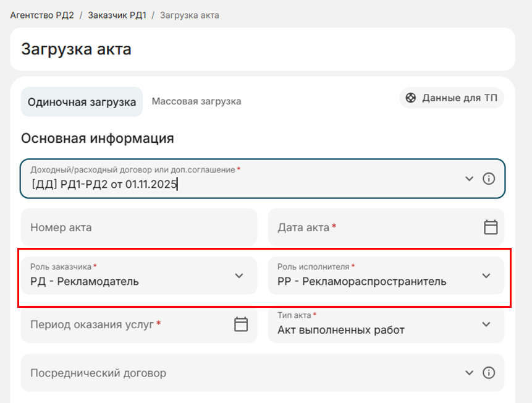The image size is (532, 403).
Task: Expand the Доходный/расходный договор chevron
Action: tap(469, 179)
